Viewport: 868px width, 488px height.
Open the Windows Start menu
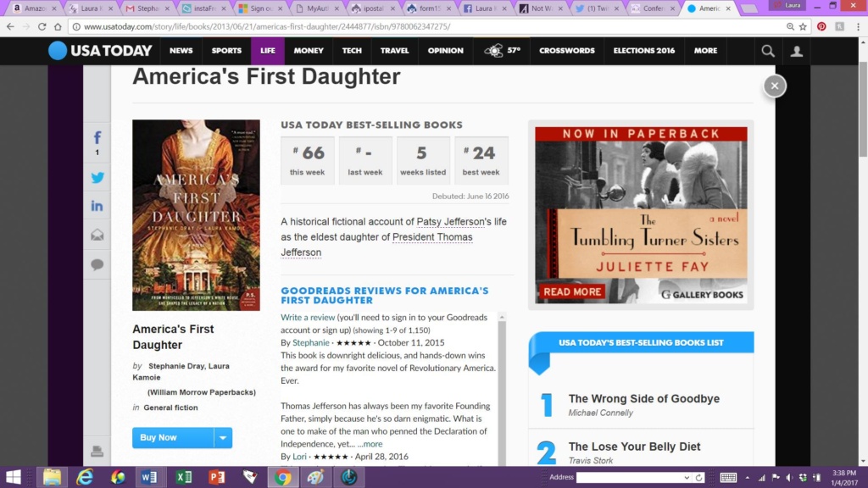tap(14, 477)
